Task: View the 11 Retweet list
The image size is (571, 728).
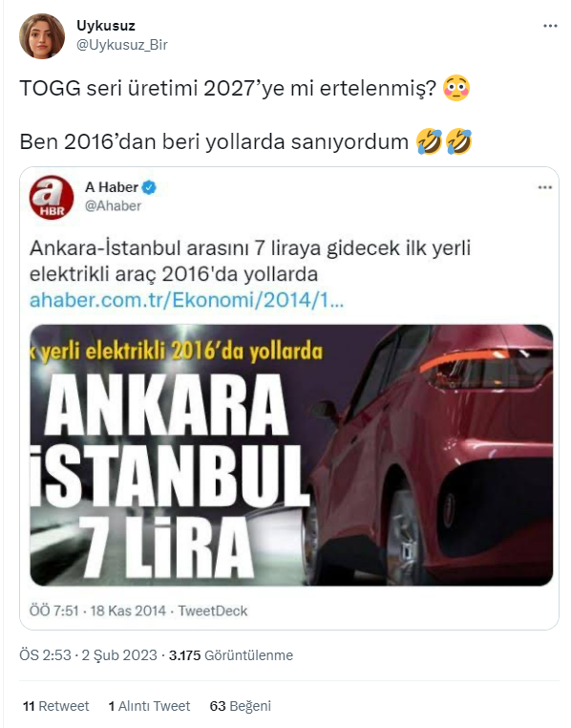Action: (x=55, y=706)
